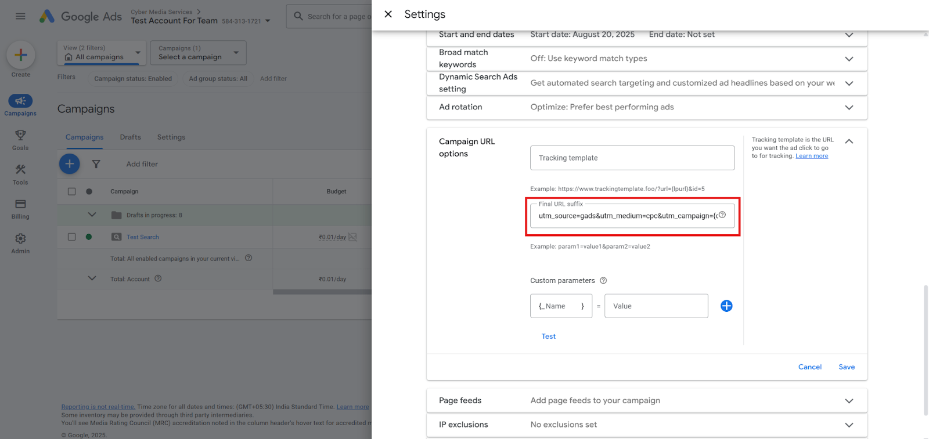This screenshot has width=929, height=439.
Task: Click the Create plus button
Action: [x=20, y=55]
